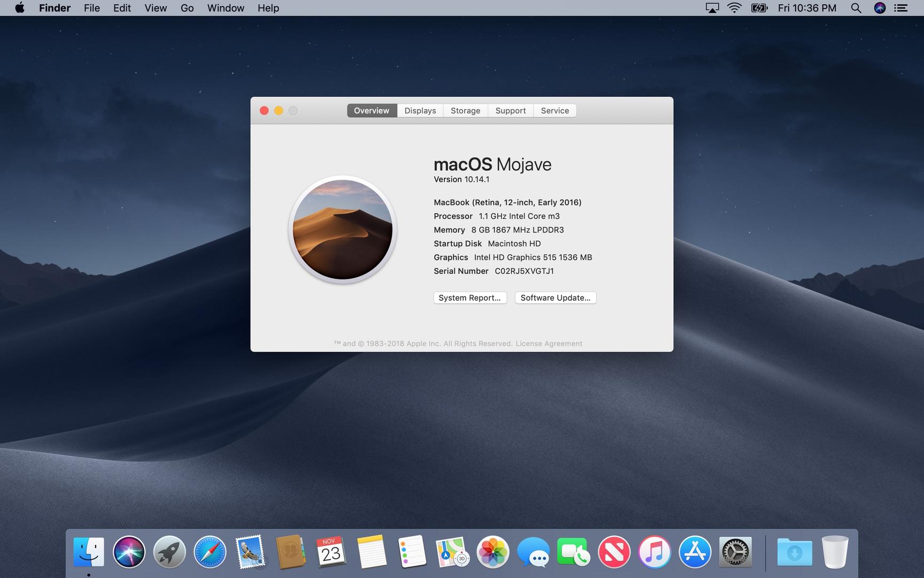Open Mail stamp icon in Dock

click(x=250, y=552)
